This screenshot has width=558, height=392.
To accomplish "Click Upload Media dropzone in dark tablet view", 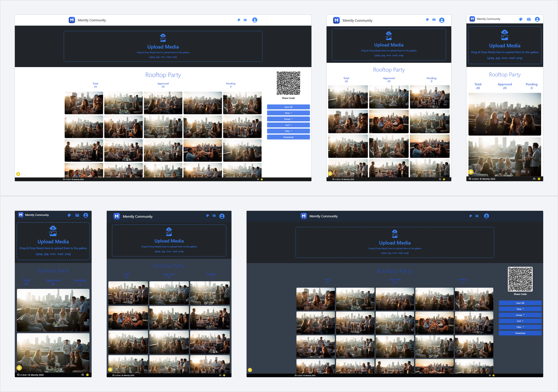I will click(169, 240).
